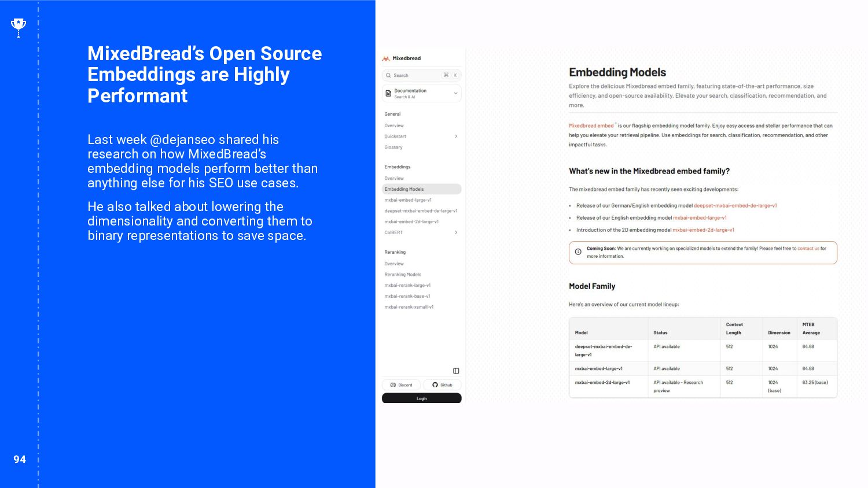
Task: Open deepset-mxbai-embed-de-large-v1 in the sidebar
Action: [x=421, y=211]
